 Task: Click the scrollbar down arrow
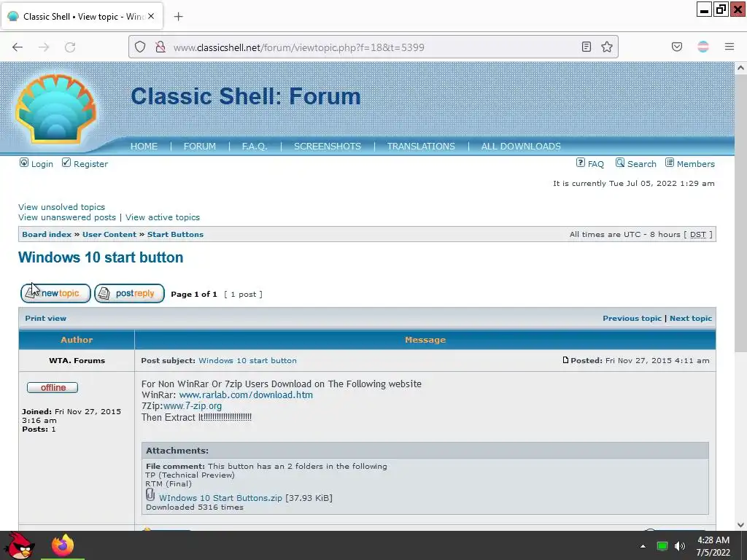point(740,524)
